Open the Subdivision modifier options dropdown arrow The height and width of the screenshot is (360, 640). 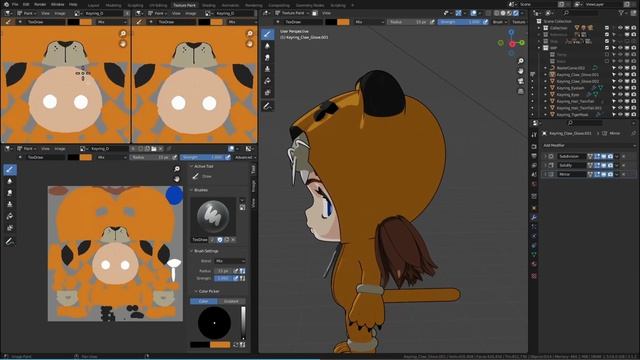(x=617, y=156)
